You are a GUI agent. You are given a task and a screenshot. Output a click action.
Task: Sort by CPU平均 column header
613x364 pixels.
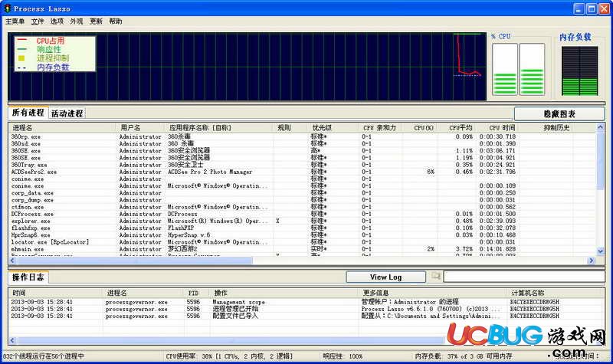click(x=457, y=127)
